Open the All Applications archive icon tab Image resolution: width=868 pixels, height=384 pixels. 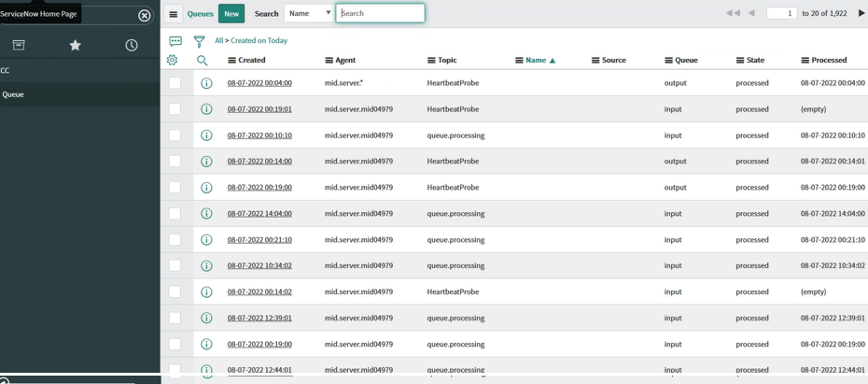point(19,46)
